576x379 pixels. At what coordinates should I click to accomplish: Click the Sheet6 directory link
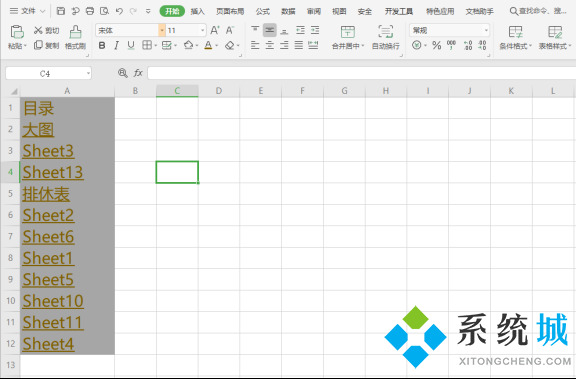[48, 237]
